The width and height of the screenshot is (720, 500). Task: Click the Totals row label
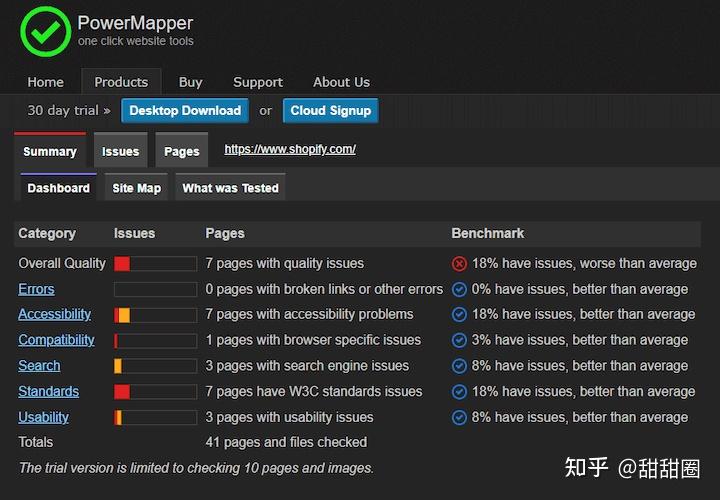[x=35, y=442]
